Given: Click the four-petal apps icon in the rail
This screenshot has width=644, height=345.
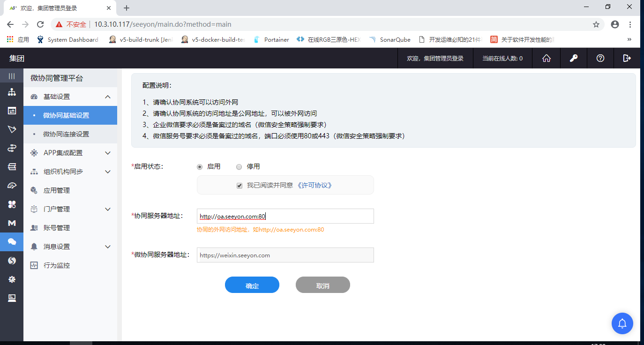Looking at the screenshot, I should [x=12, y=204].
